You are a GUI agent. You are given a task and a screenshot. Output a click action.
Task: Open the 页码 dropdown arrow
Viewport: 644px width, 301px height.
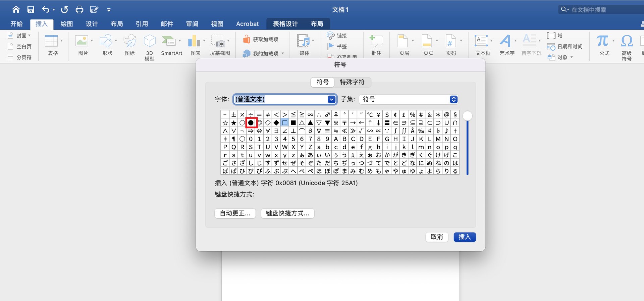tap(461, 41)
